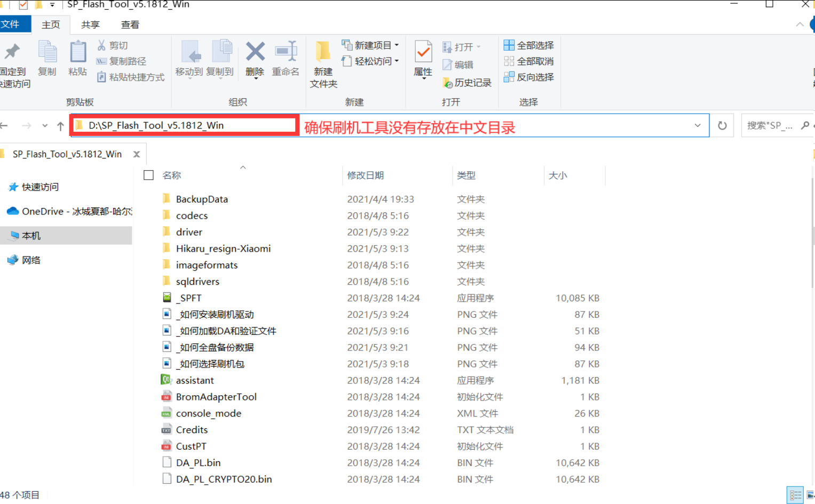Click 全部选择 to select all items
Viewport: 815px width, 504px height.
click(x=528, y=45)
